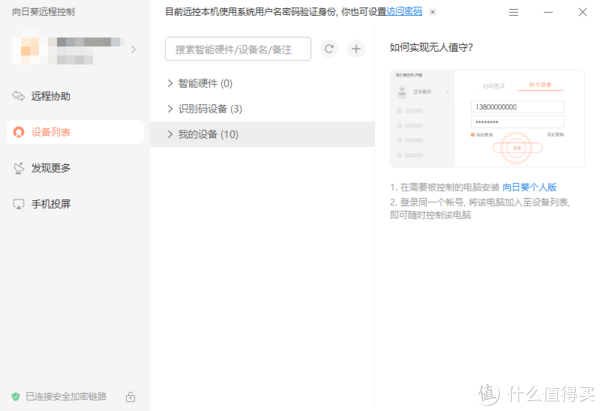This screenshot has width=600, height=411.
Task: Focus the device search field
Action: [238, 49]
